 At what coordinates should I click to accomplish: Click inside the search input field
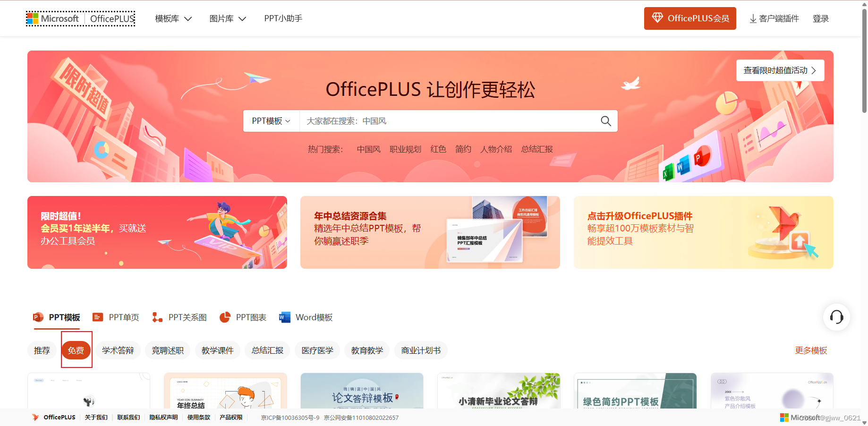pyautogui.click(x=449, y=121)
